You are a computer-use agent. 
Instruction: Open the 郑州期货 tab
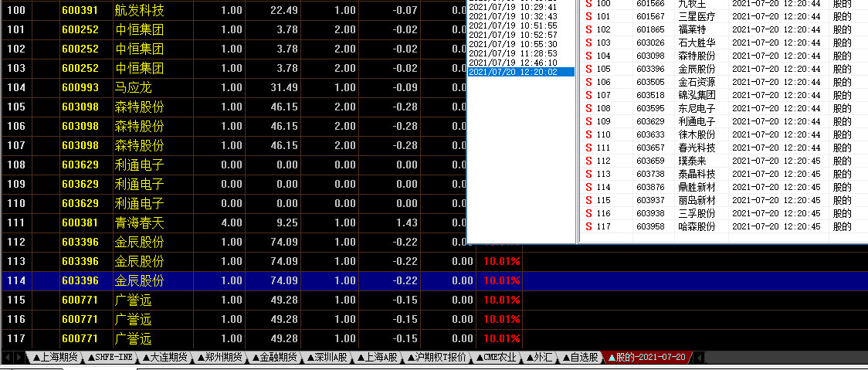point(220,358)
